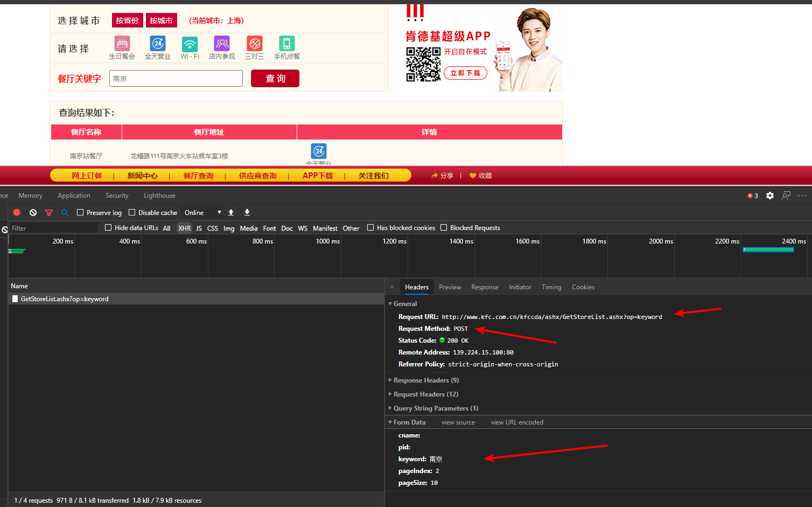This screenshot has height=507, width=812.
Task: Click view URL encoded link
Action: [x=517, y=422]
